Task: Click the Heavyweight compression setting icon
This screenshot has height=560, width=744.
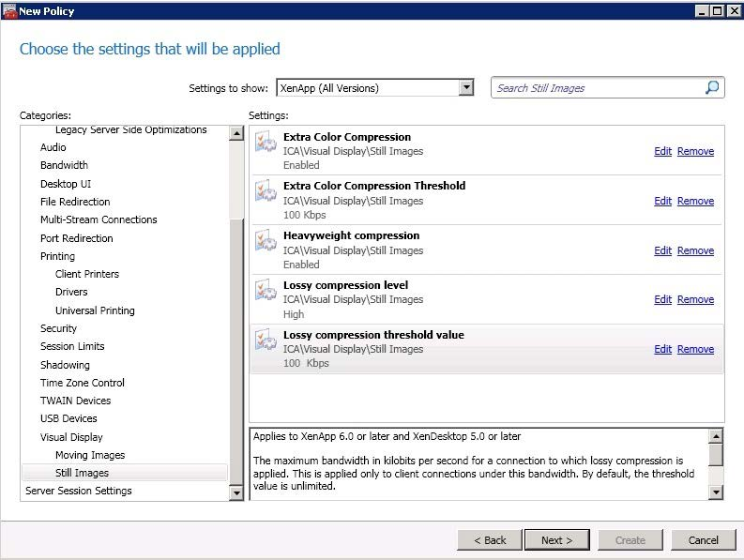Action: click(266, 241)
